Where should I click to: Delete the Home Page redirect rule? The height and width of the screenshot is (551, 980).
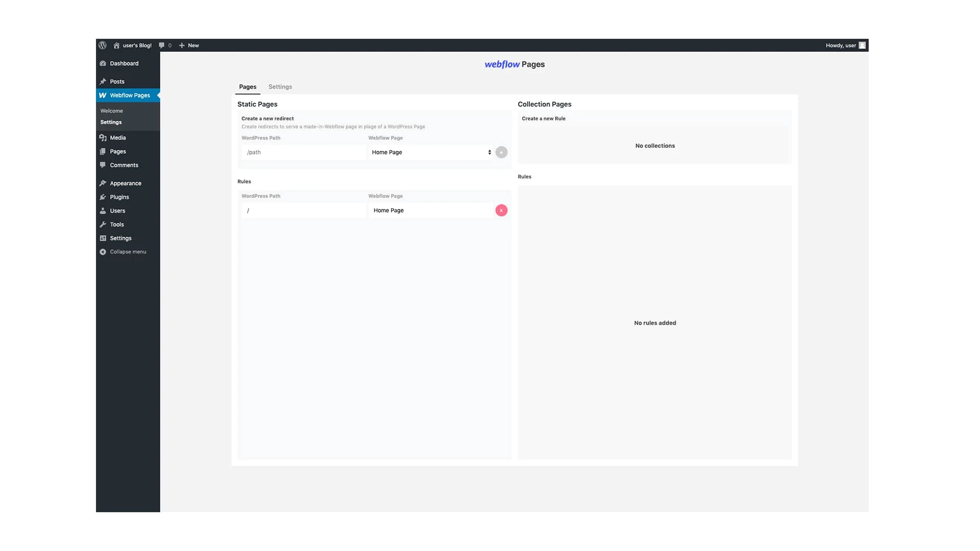pyautogui.click(x=501, y=210)
